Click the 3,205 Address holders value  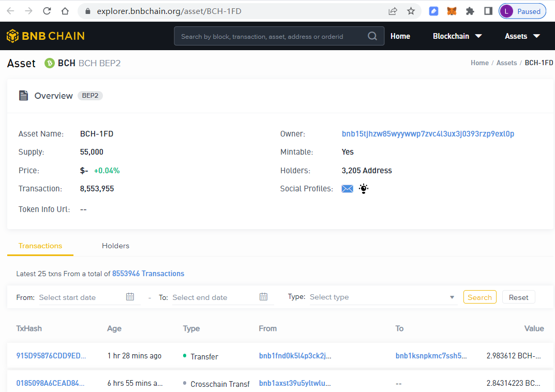coord(367,171)
